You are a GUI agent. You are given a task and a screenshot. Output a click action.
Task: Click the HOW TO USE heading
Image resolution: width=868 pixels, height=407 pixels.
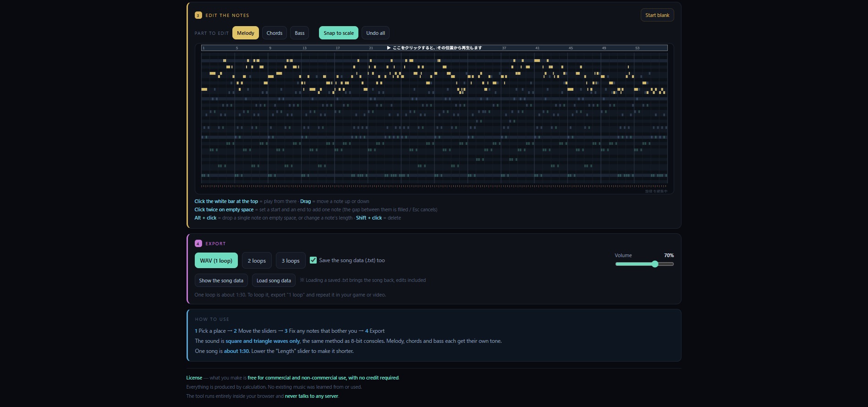pos(212,319)
